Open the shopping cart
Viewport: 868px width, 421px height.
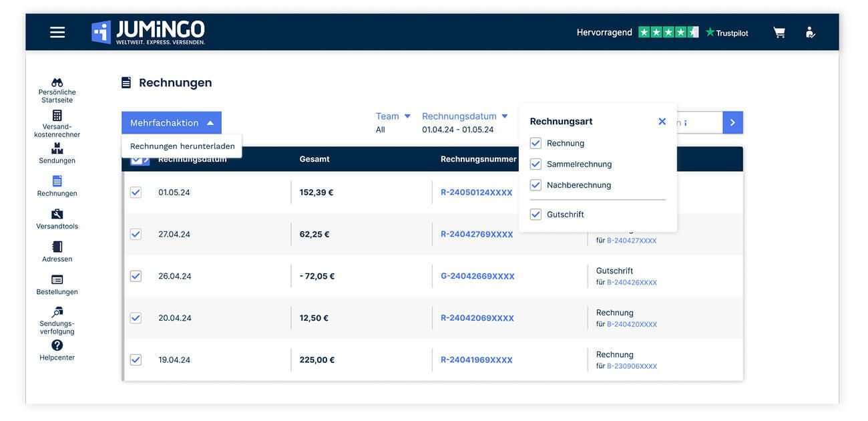(x=779, y=31)
